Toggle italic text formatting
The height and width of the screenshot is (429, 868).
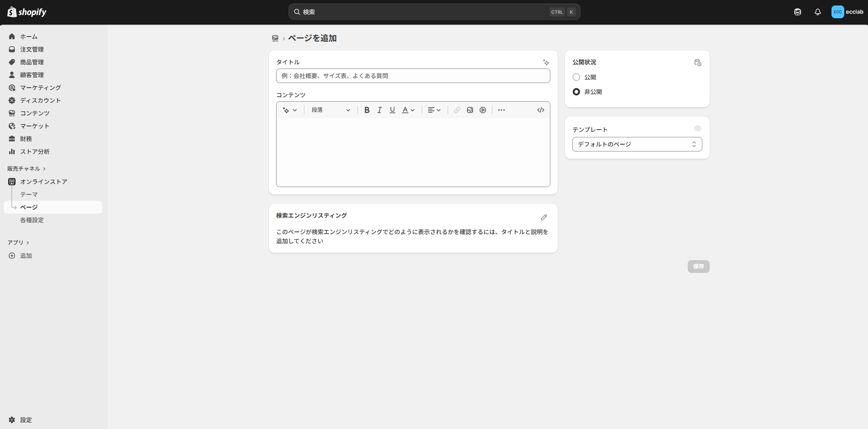[379, 110]
